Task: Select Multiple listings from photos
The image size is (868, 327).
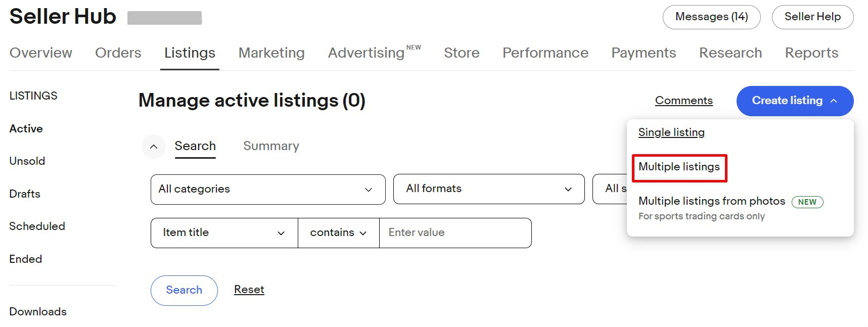Action: tap(711, 201)
